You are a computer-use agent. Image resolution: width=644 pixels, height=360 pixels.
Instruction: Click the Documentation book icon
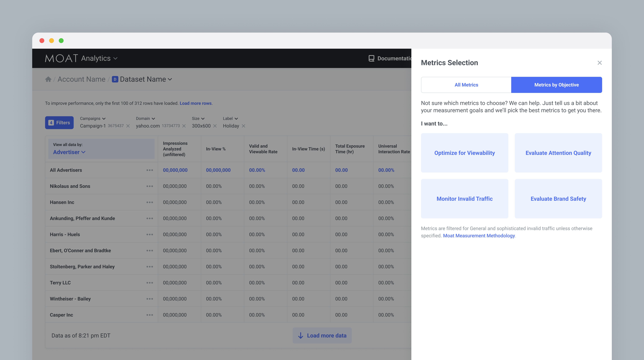(x=372, y=58)
